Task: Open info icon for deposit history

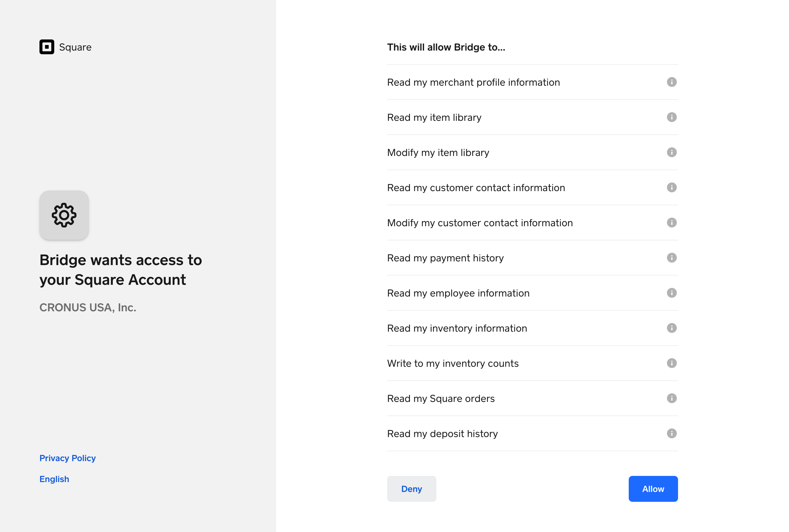Action: (x=671, y=433)
